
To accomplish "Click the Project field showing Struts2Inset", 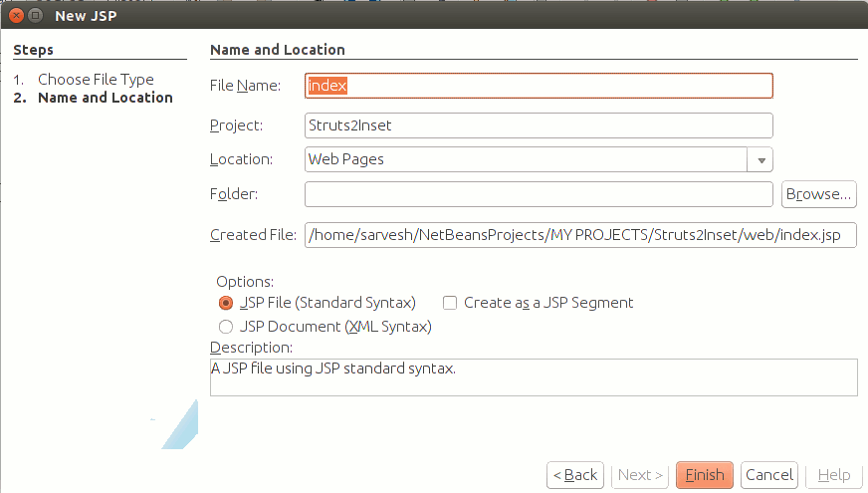I will point(539,125).
